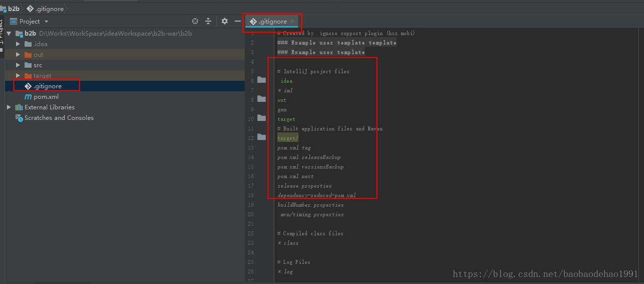Expand the .idea folder
This screenshot has height=284, width=644.
(19, 44)
